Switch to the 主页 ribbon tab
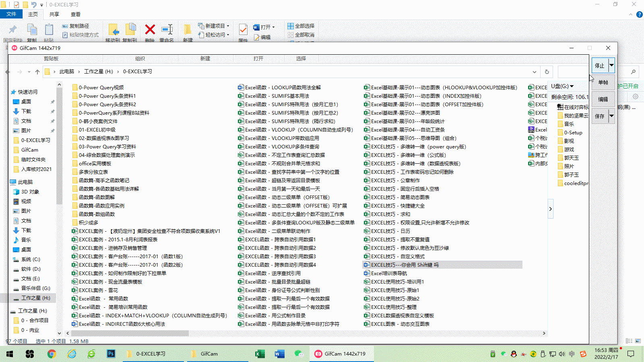The image size is (644, 362). click(33, 14)
